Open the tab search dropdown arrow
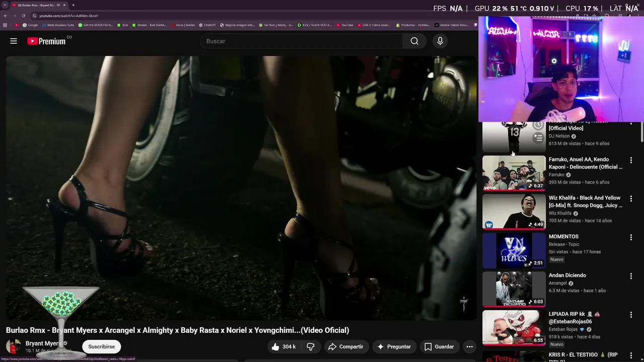This screenshot has height=362, width=644. [5, 5]
